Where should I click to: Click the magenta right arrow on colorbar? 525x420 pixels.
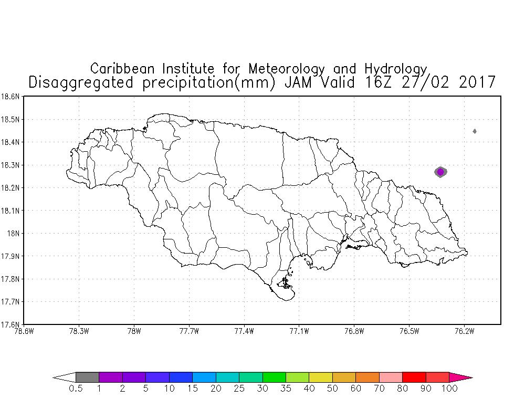pyautogui.click(x=460, y=377)
